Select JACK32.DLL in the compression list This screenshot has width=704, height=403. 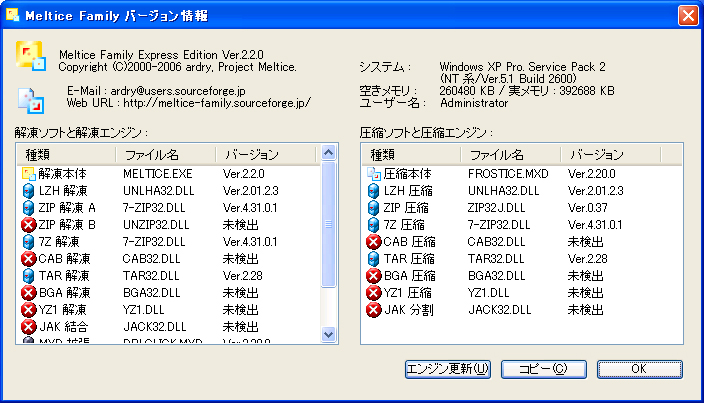pos(499,310)
